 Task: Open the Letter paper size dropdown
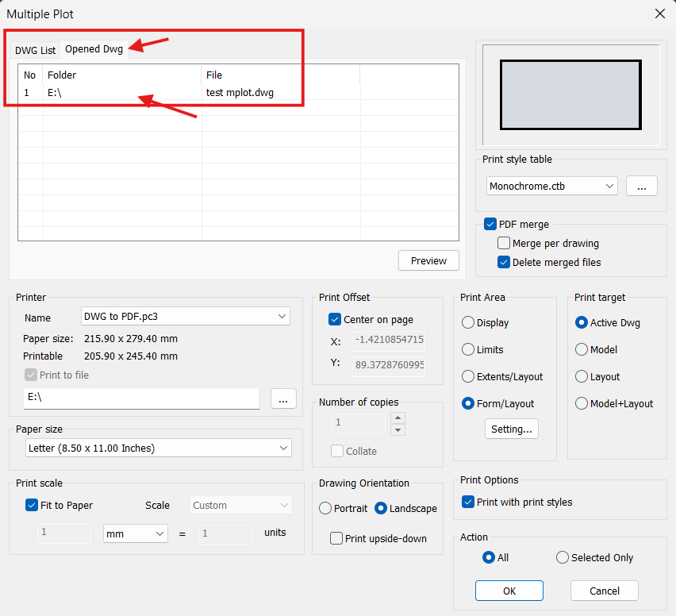click(x=154, y=449)
